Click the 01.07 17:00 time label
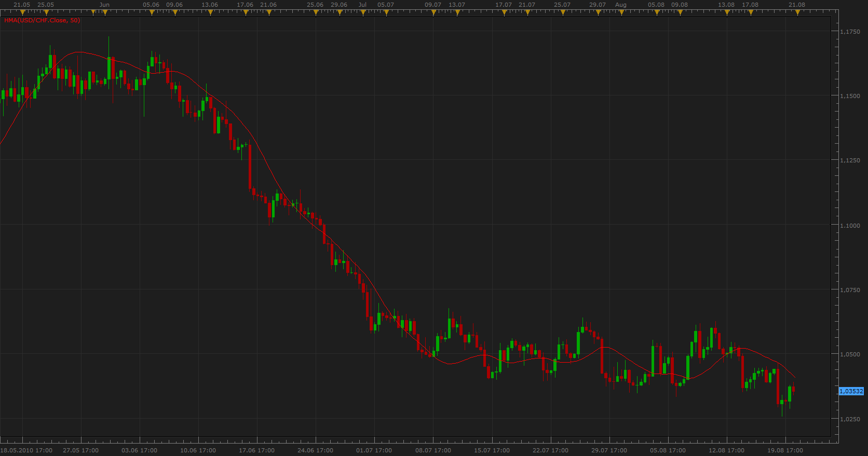The width and height of the screenshot is (868, 456). coord(374,450)
